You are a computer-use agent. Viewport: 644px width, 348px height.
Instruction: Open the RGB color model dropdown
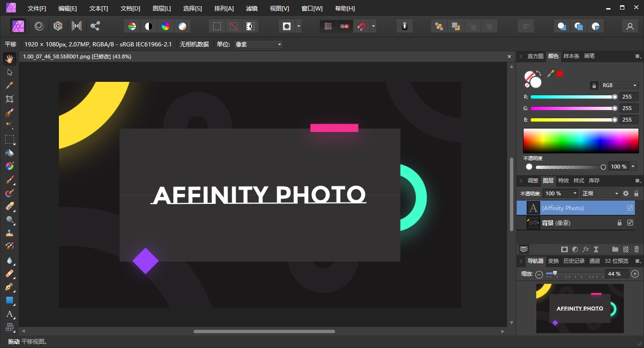coord(620,86)
